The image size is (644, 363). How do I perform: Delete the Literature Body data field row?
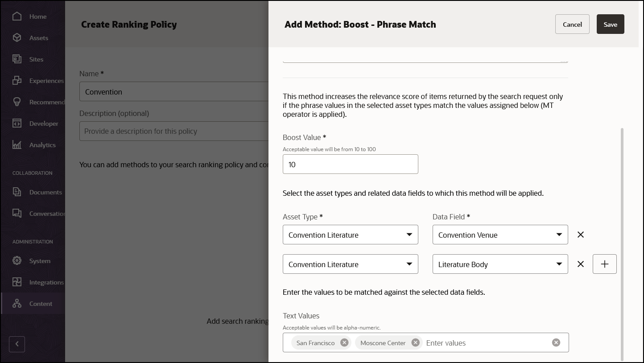point(580,264)
